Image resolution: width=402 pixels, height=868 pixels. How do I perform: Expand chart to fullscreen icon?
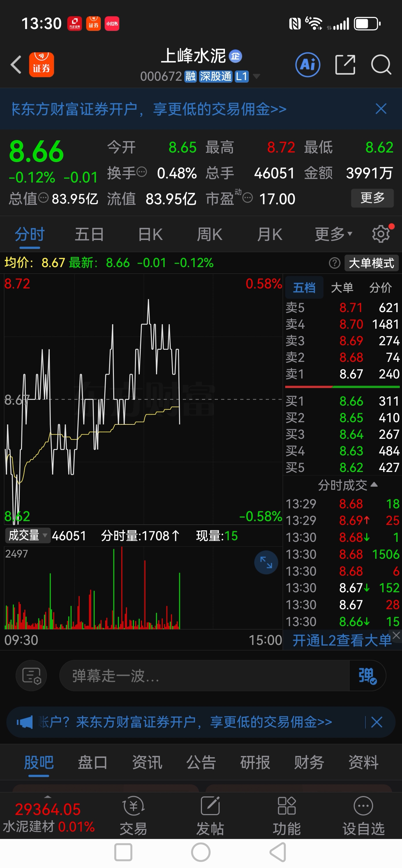[x=266, y=562]
